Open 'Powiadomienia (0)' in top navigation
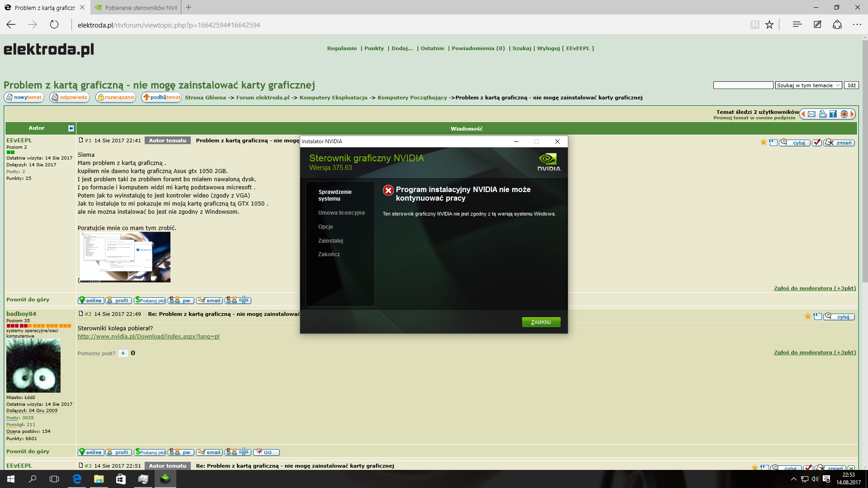This screenshot has height=488, width=868. [478, 48]
